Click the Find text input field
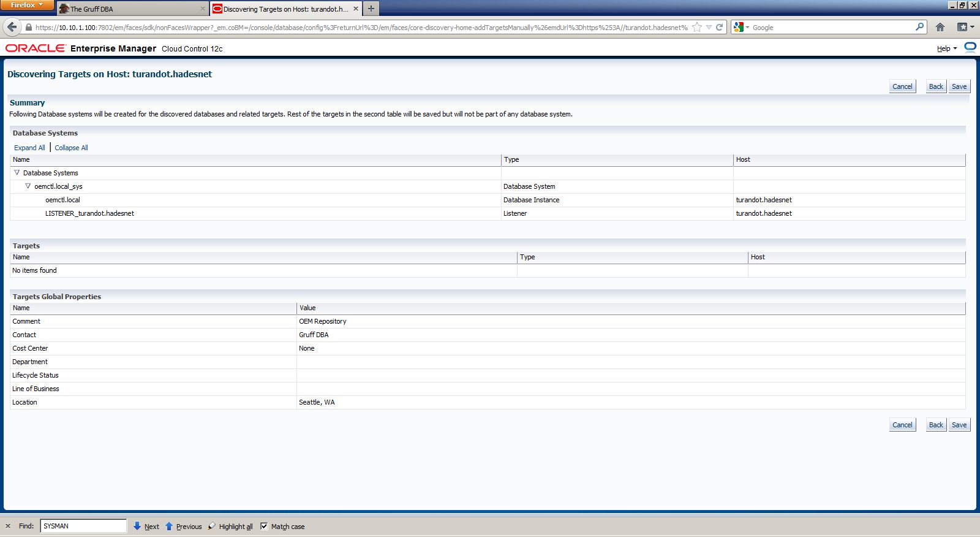This screenshot has height=537, width=980. pos(83,526)
